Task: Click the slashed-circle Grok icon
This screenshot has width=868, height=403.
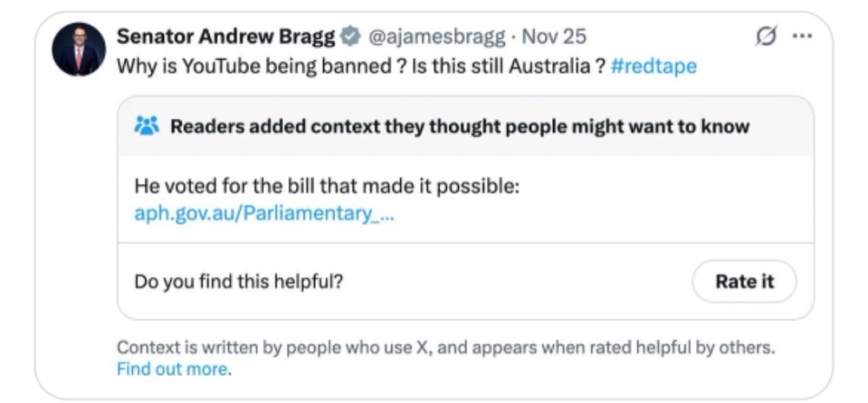Action: point(766,36)
